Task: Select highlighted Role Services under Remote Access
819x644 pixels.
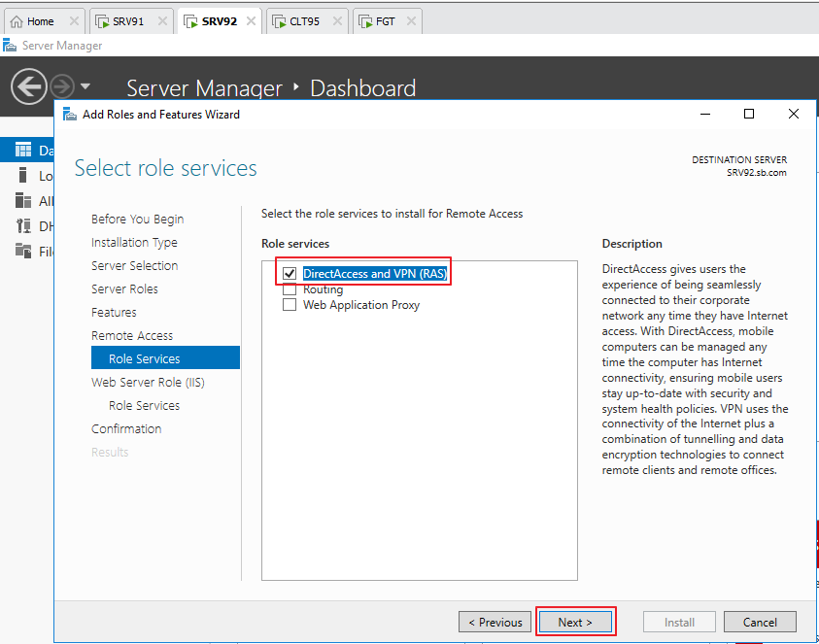Action: [165, 358]
